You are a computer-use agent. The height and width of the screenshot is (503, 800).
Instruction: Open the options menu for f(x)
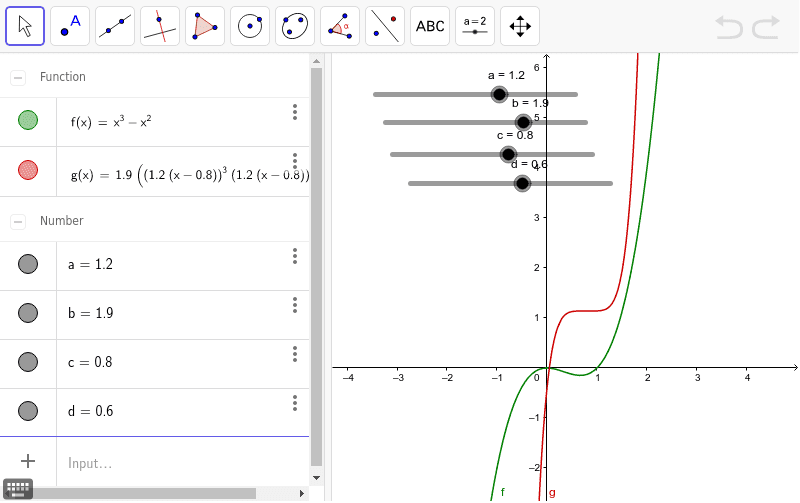click(295, 112)
